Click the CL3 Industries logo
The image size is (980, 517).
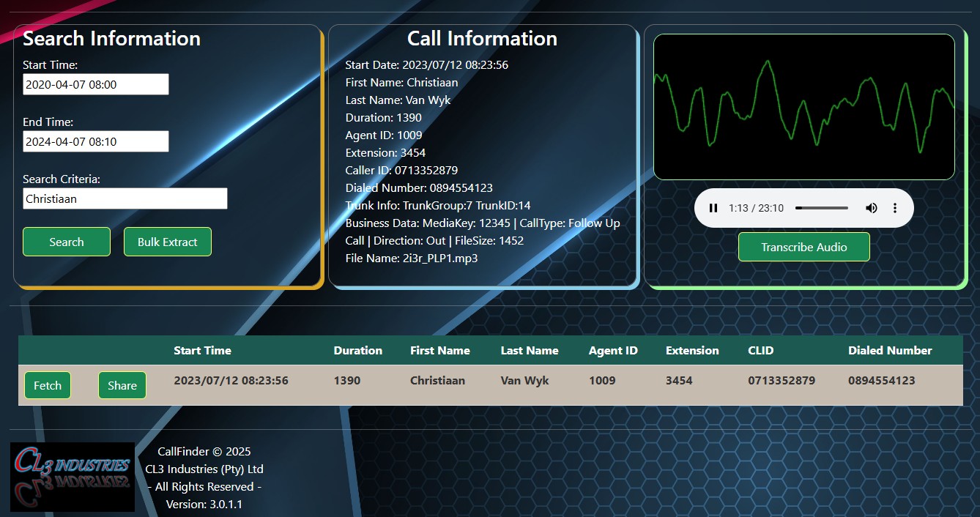[x=72, y=475]
